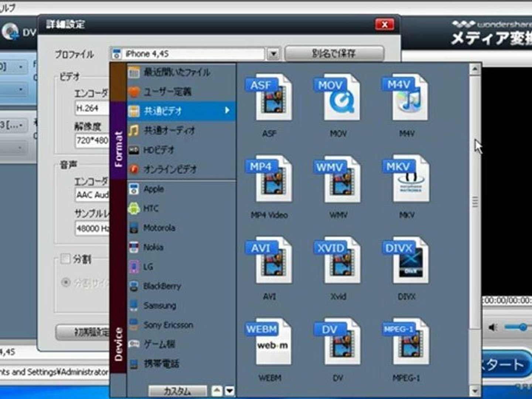The width and height of the screenshot is (532, 399).
Task: Click the カスタム button
Action: (x=178, y=391)
